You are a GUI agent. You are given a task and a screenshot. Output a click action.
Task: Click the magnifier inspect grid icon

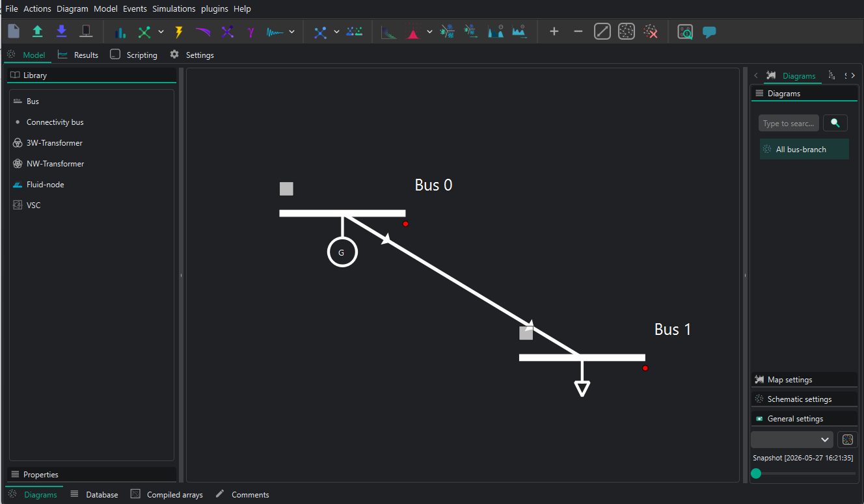(685, 31)
